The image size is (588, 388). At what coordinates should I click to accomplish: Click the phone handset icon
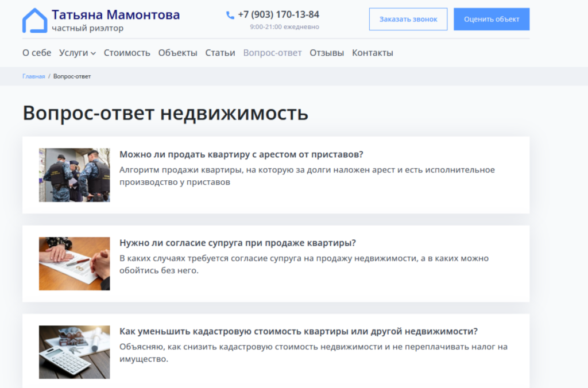click(x=230, y=15)
